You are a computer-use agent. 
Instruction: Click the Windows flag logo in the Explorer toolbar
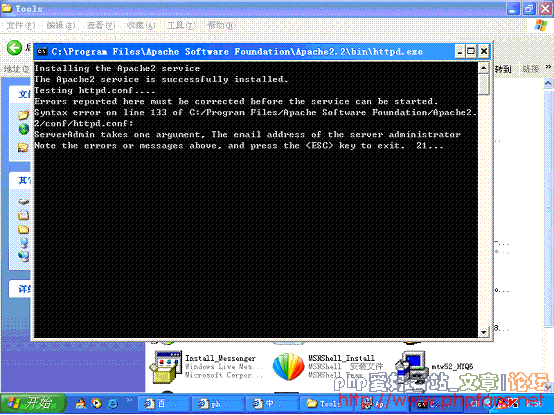coord(541,25)
